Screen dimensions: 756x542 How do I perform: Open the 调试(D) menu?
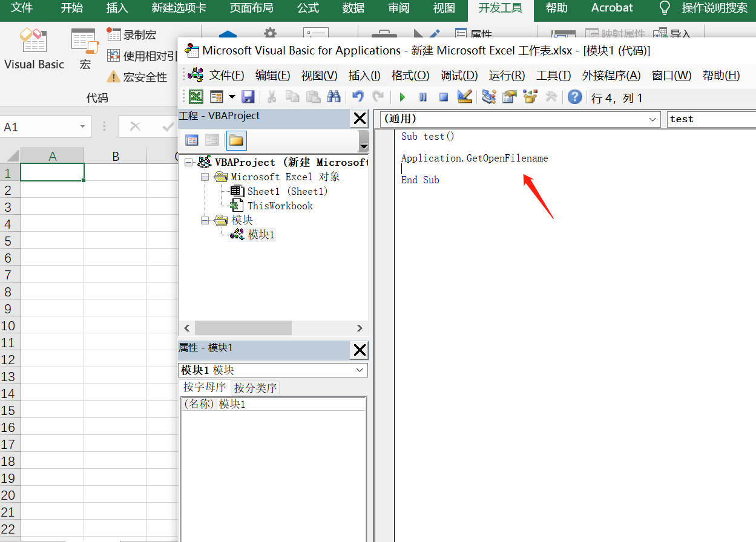pyautogui.click(x=459, y=75)
